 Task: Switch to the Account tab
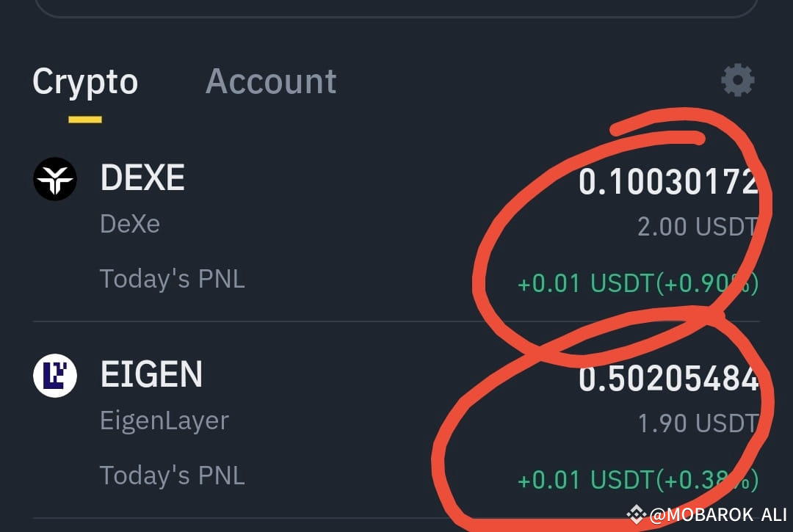coord(271,81)
